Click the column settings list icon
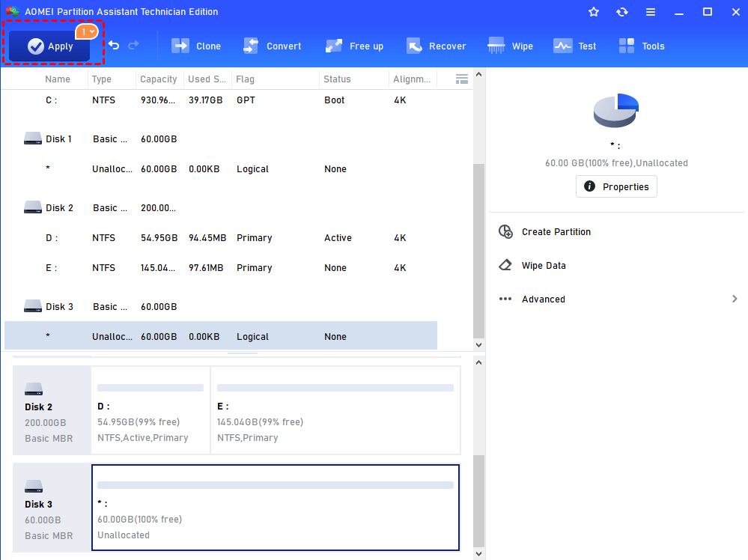The width and height of the screenshot is (748, 560). [462, 79]
